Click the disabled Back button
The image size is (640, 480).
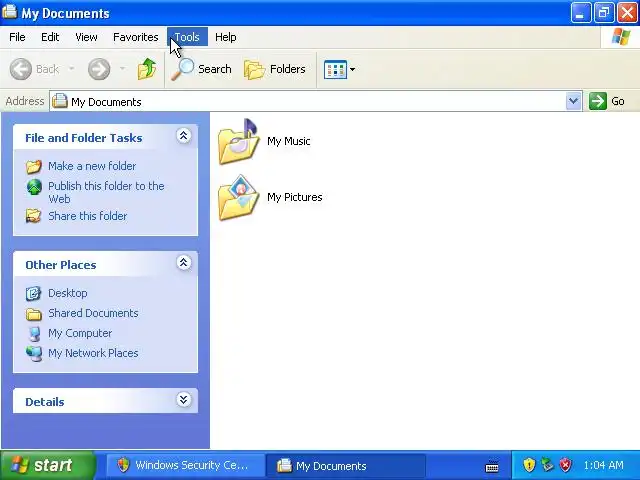[x=34, y=69]
